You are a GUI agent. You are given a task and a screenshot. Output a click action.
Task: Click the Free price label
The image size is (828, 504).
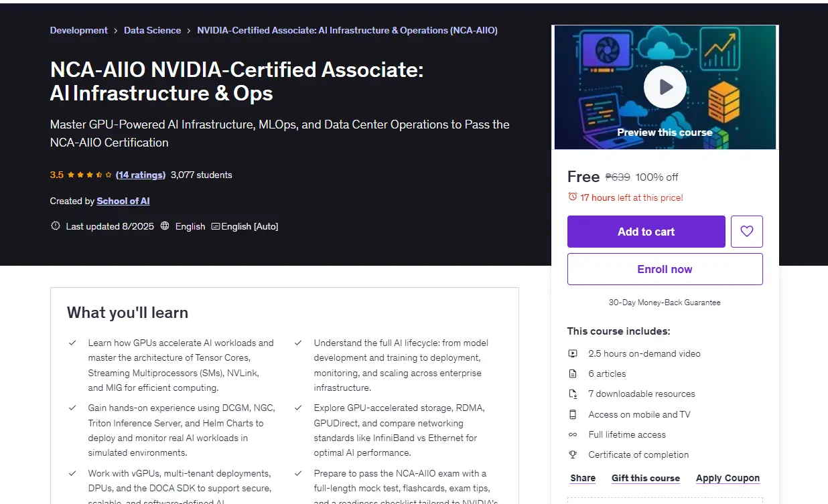tap(583, 177)
